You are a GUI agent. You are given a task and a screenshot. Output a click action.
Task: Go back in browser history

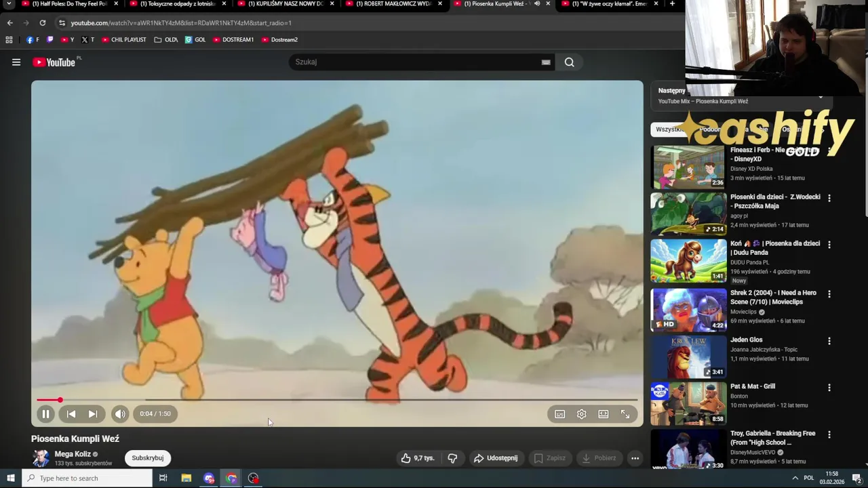click(x=9, y=22)
